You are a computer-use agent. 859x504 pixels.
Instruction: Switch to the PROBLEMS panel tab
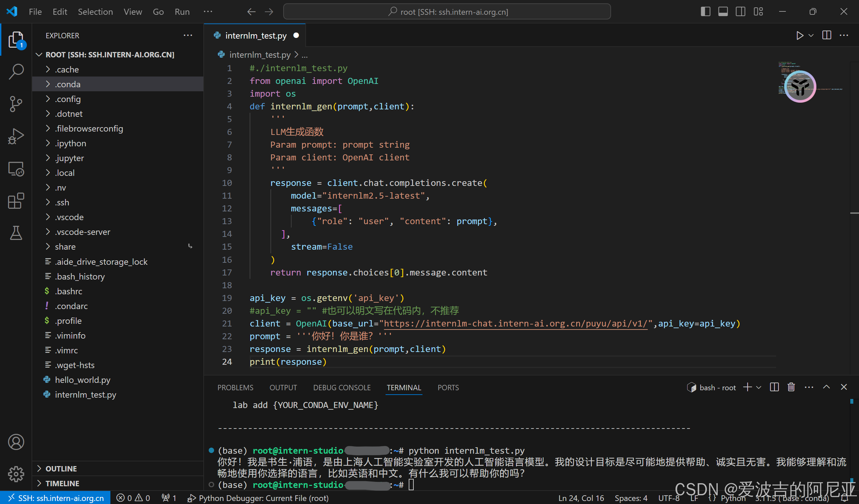(235, 388)
